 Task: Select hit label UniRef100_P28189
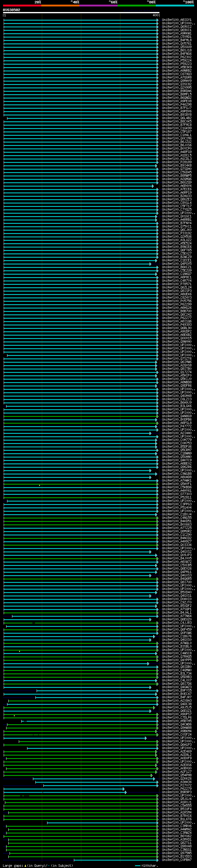[176, 162]
